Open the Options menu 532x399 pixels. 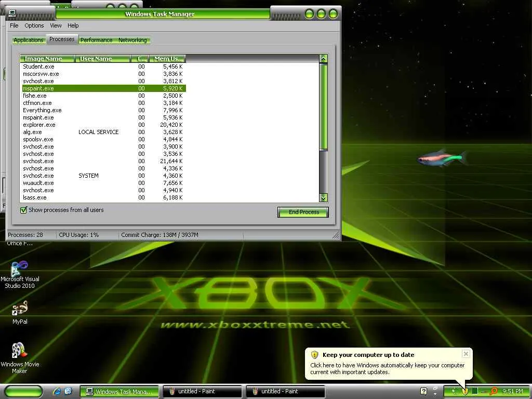click(x=34, y=25)
